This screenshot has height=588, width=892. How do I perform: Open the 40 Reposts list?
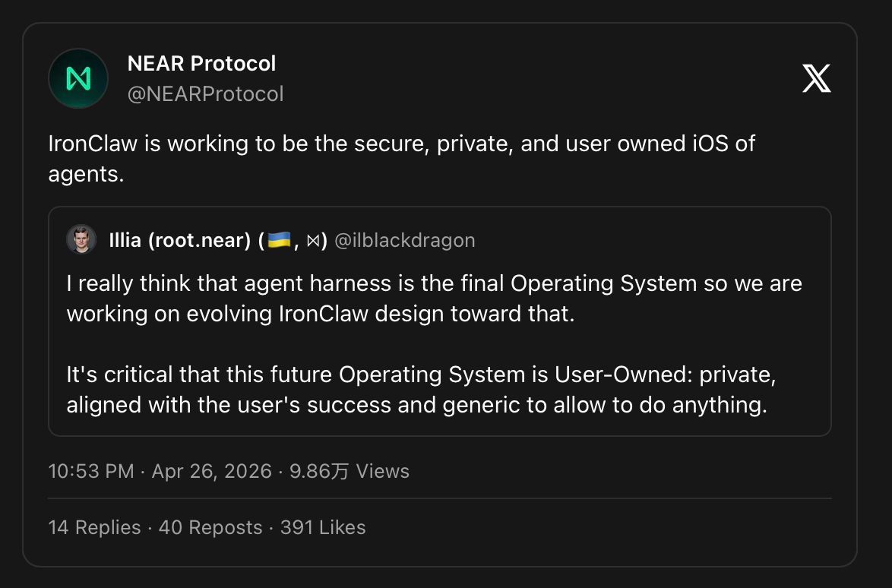(210, 527)
